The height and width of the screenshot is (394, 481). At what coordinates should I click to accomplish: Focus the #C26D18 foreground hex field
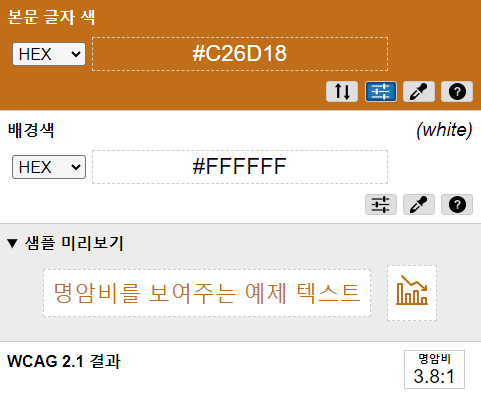pyautogui.click(x=240, y=54)
